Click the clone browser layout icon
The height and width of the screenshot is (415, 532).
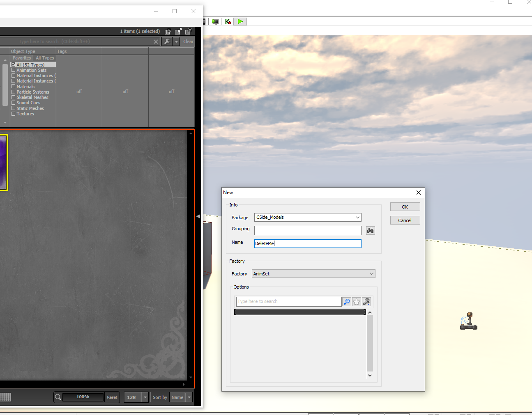(168, 31)
